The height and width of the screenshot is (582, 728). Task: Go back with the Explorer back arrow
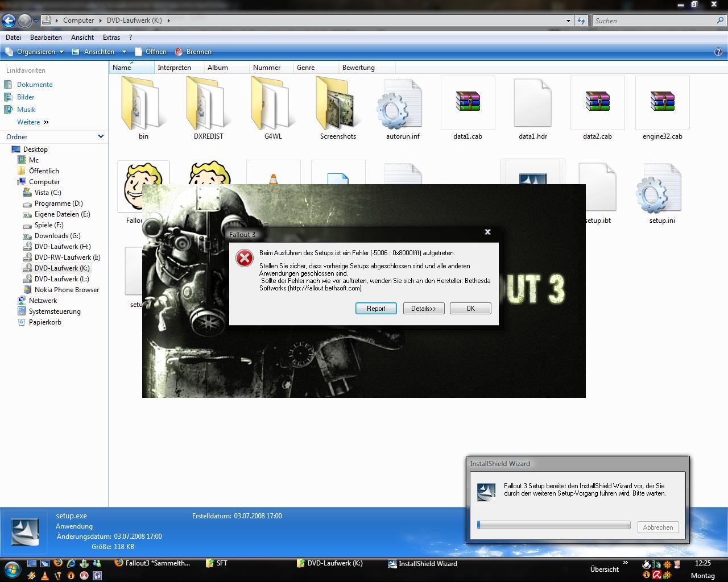coord(9,20)
